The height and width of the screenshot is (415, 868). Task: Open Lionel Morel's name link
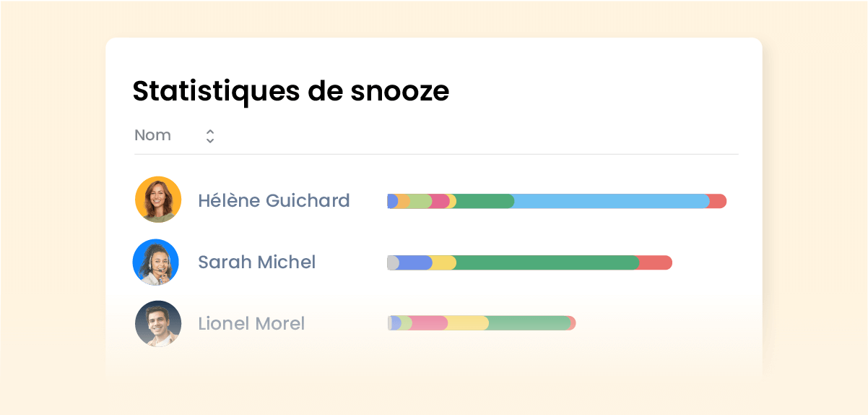pos(251,323)
